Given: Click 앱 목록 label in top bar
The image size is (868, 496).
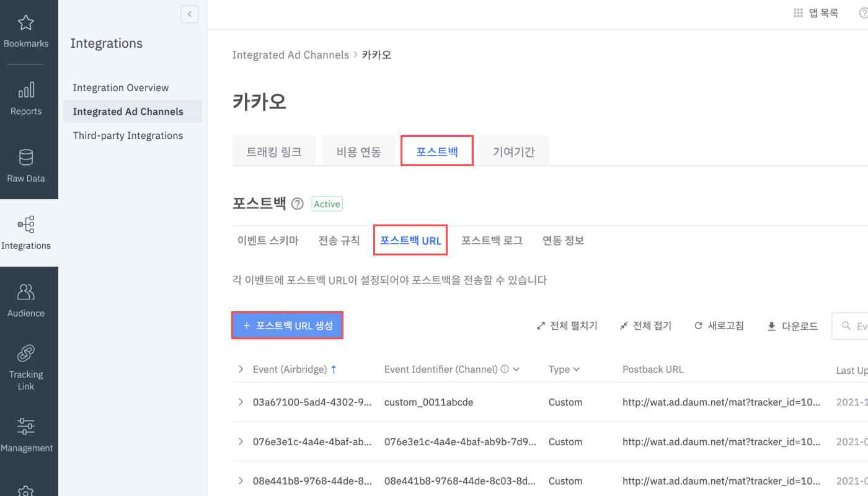Looking at the screenshot, I should 823,13.
